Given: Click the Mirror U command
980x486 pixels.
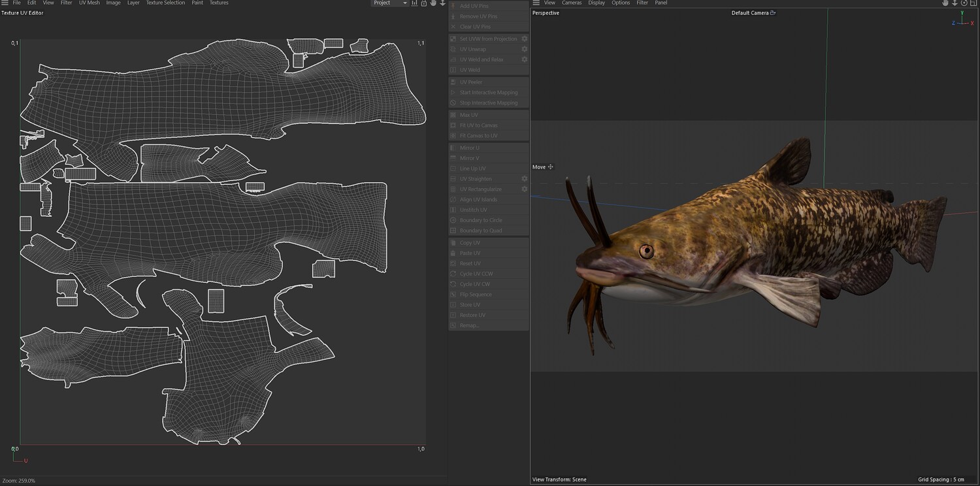Looking at the screenshot, I should click(x=469, y=148).
